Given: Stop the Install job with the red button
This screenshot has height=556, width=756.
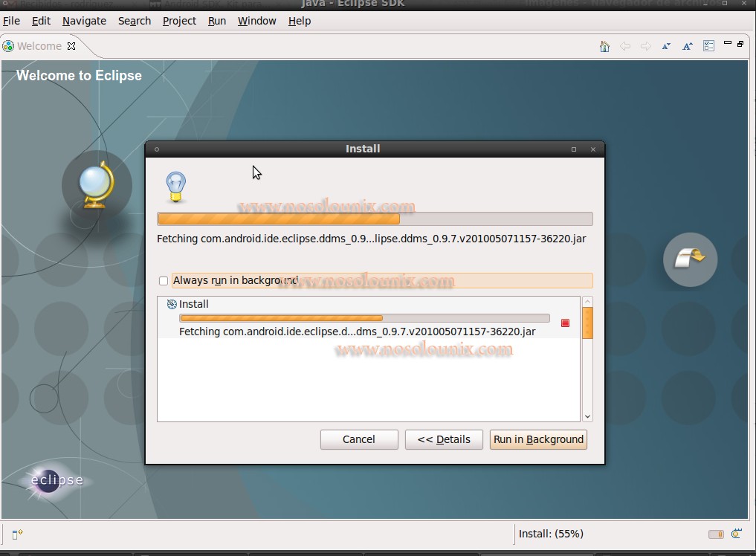Looking at the screenshot, I should click(565, 323).
